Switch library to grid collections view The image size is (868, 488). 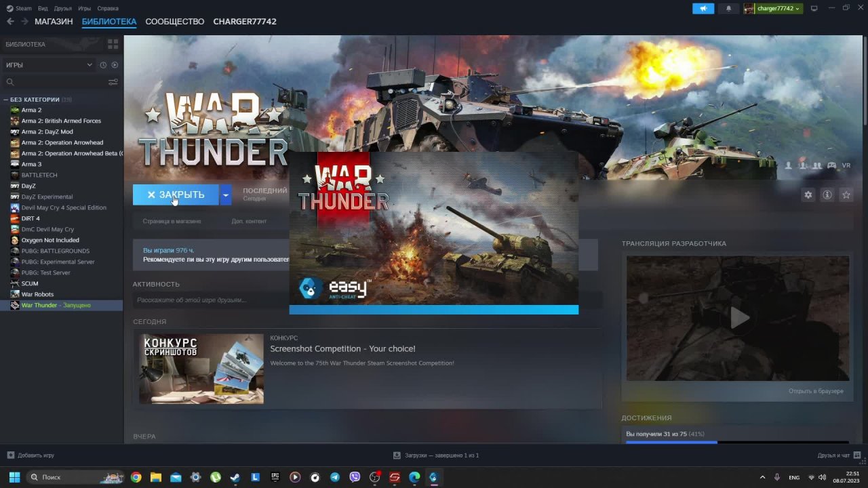(x=113, y=44)
